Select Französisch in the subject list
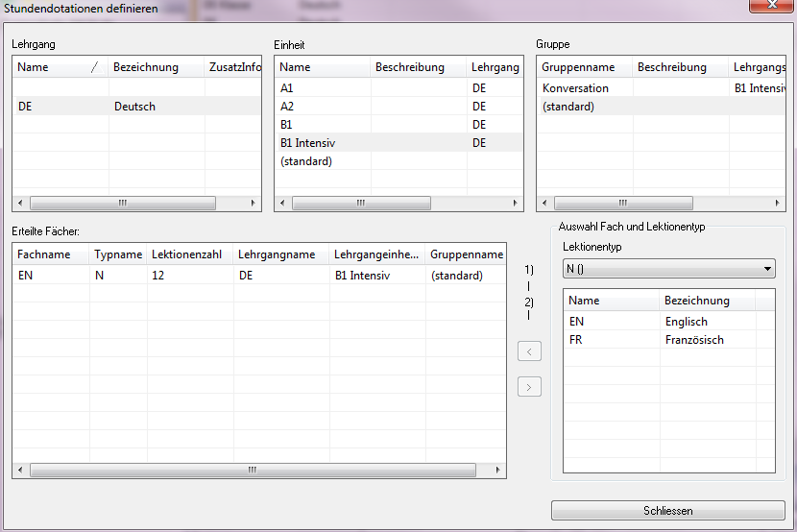 tap(693, 340)
